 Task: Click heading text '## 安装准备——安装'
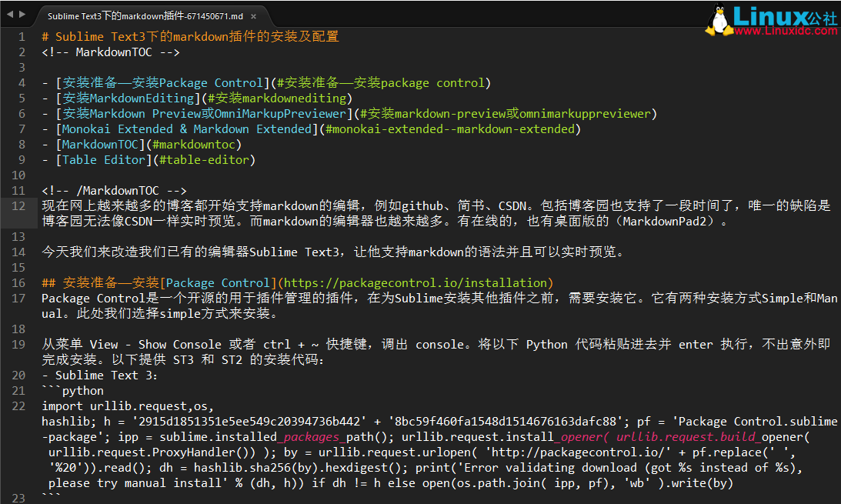[100, 282]
